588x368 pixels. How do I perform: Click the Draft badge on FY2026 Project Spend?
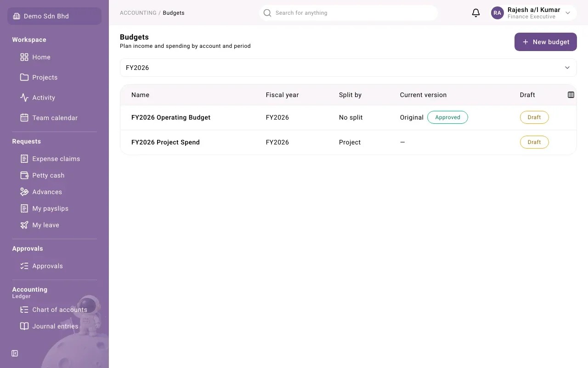coord(534,142)
